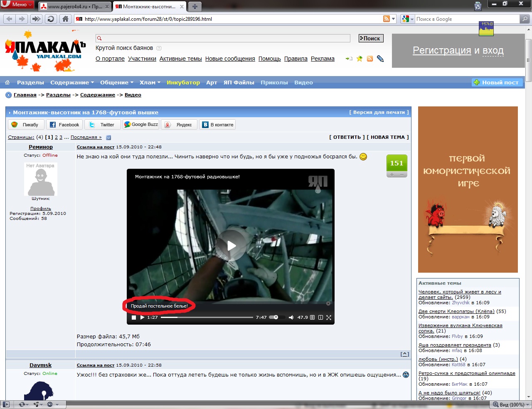Click the Поиск search button

click(x=371, y=38)
